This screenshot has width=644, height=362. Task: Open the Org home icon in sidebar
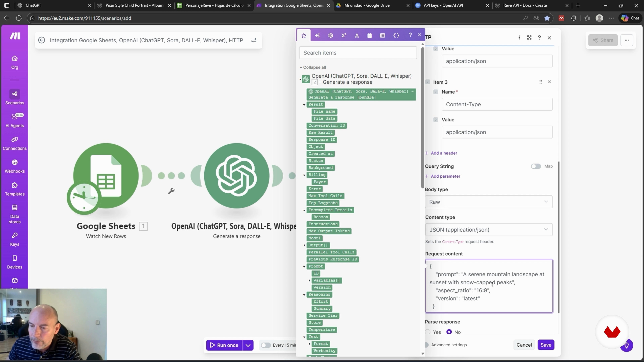15,62
